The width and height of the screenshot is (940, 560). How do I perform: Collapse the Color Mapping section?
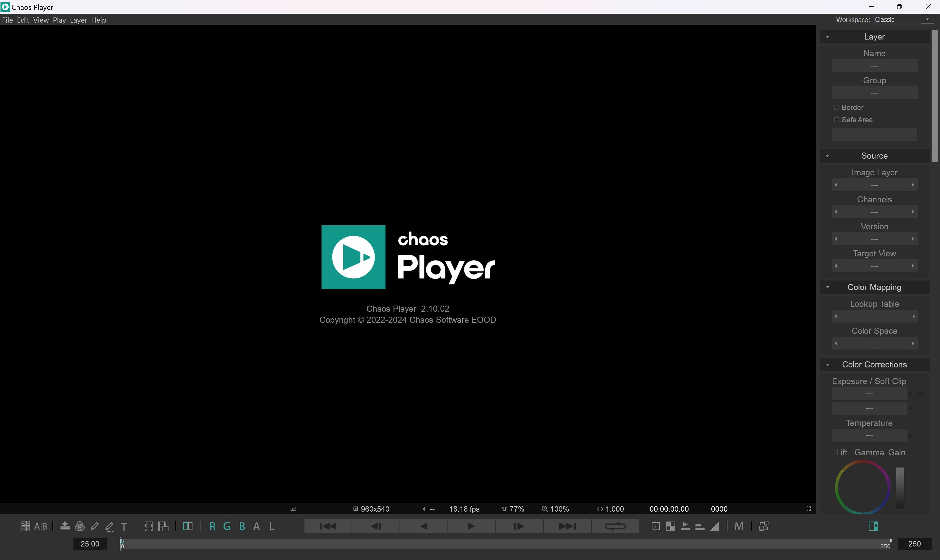(828, 287)
